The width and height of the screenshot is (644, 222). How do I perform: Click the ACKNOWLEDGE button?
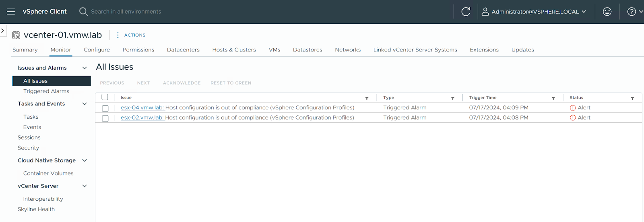pos(182,83)
